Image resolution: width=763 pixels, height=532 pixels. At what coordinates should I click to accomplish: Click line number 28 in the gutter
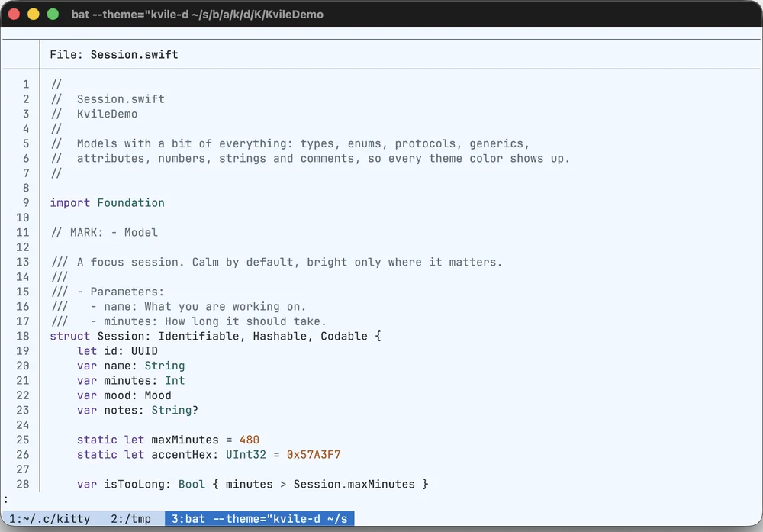23,485
